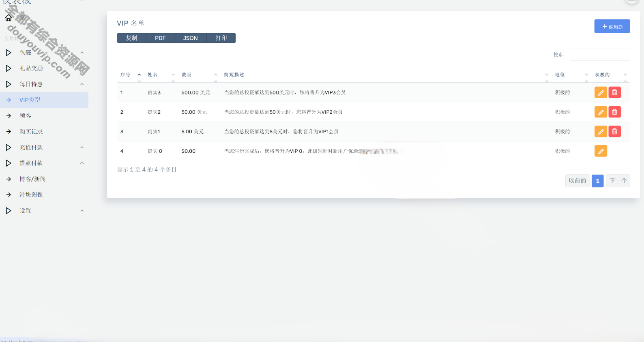
Task: Sort table by 数量 column
Action: [x=200, y=75]
